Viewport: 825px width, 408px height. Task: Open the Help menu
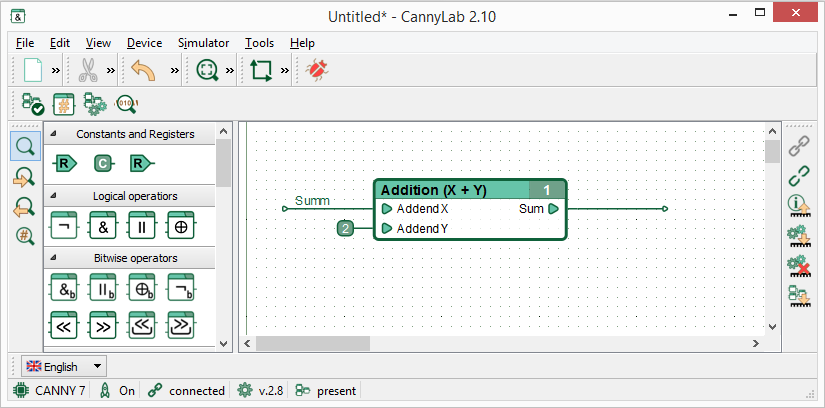(x=303, y=43)
